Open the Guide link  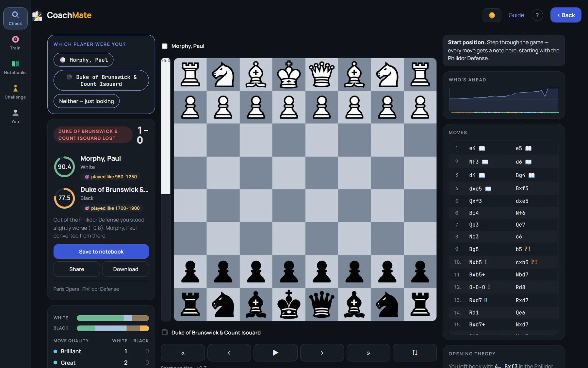tap(516, 15)
